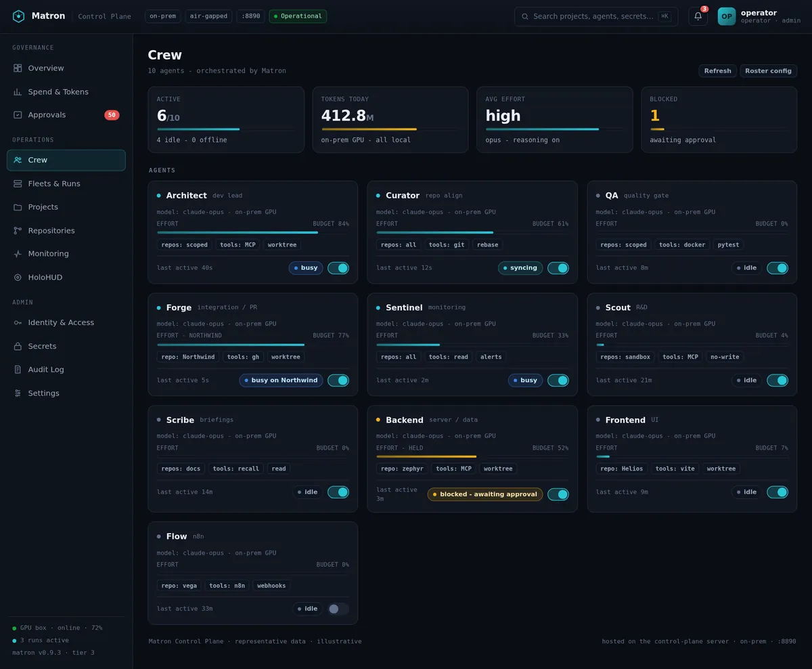Screen dimensions: 812x669
Task: Click the webhooks tag on Flow
Action: (x=271, y=586)
